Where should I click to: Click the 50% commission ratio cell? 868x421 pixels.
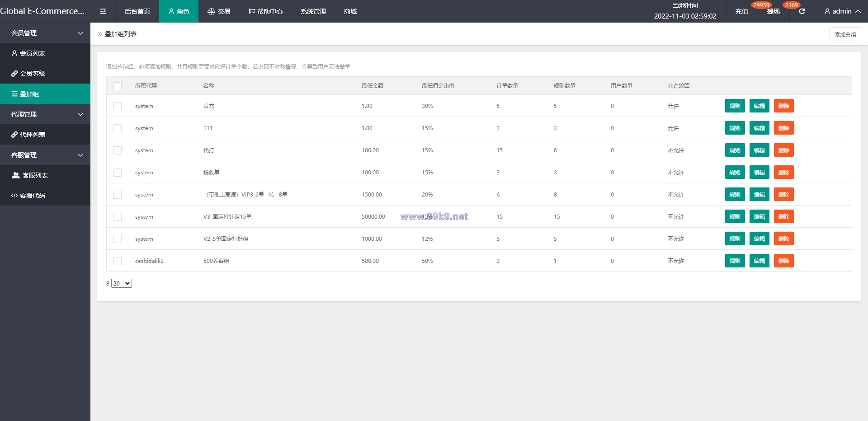[427, 261]
